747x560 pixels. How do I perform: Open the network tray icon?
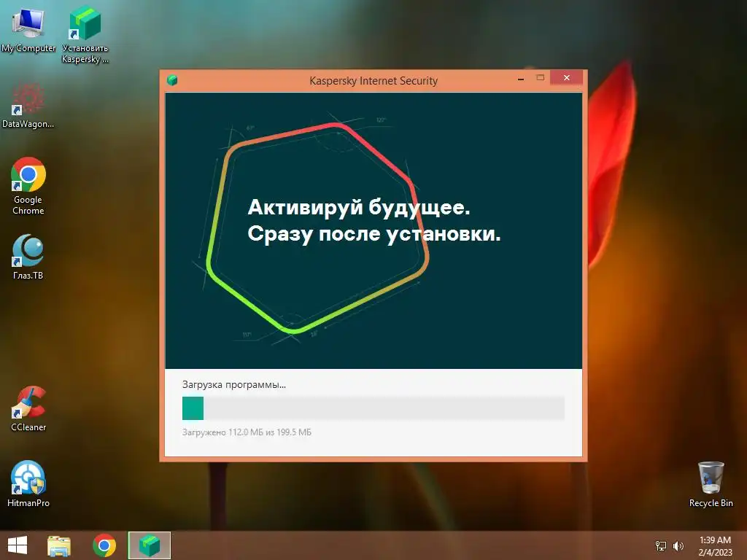point(661,545)
